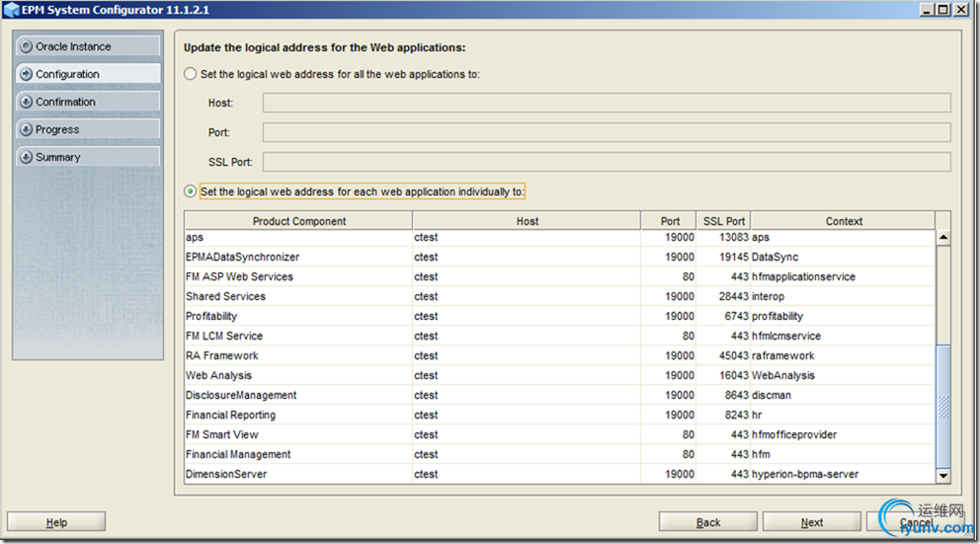This screenshot has height=544, width=980.
Task: Click the Product Component column header
Action: click(x=298, y=221)
